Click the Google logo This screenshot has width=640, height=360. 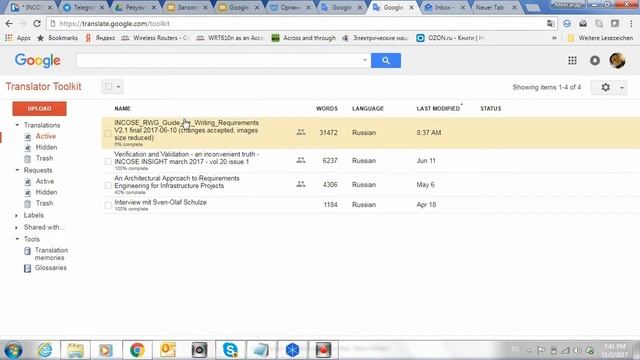pyautogui.click(x=38, y=60)
